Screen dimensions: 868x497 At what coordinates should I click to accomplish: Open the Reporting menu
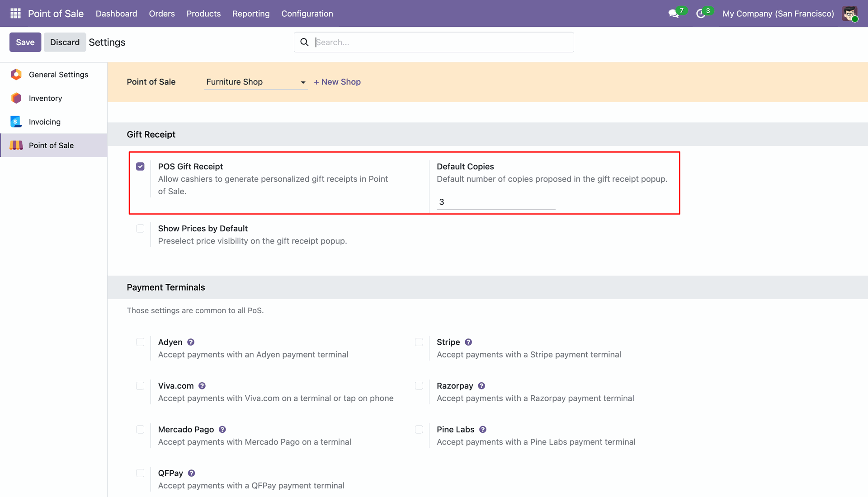click(x=251, y=14)
